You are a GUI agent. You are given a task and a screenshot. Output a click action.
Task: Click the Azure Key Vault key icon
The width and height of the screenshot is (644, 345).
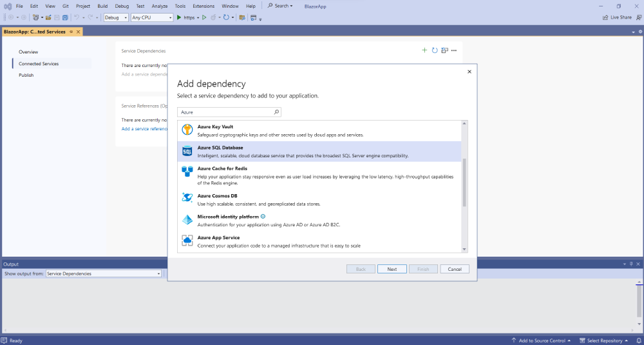(x=187, y=130)
